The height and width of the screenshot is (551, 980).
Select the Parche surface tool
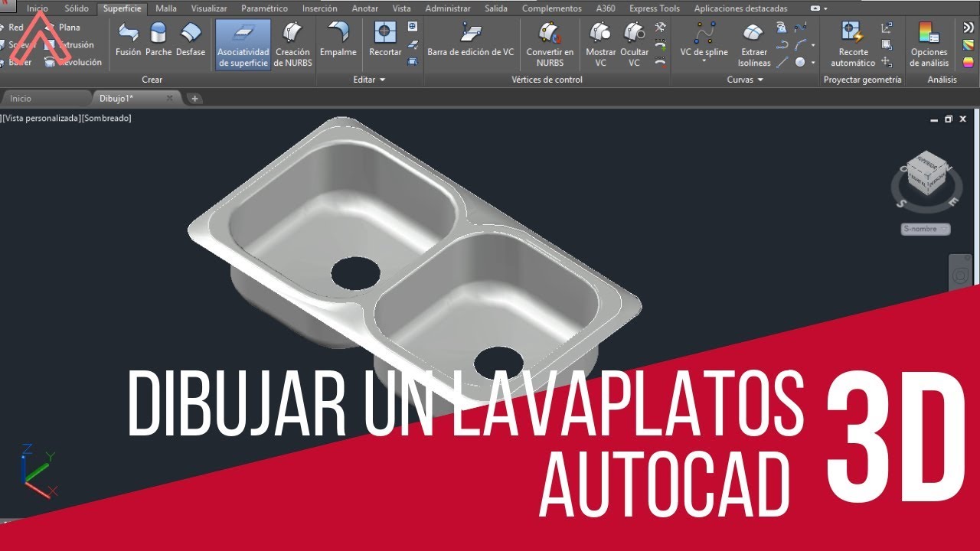coord(158,40)
